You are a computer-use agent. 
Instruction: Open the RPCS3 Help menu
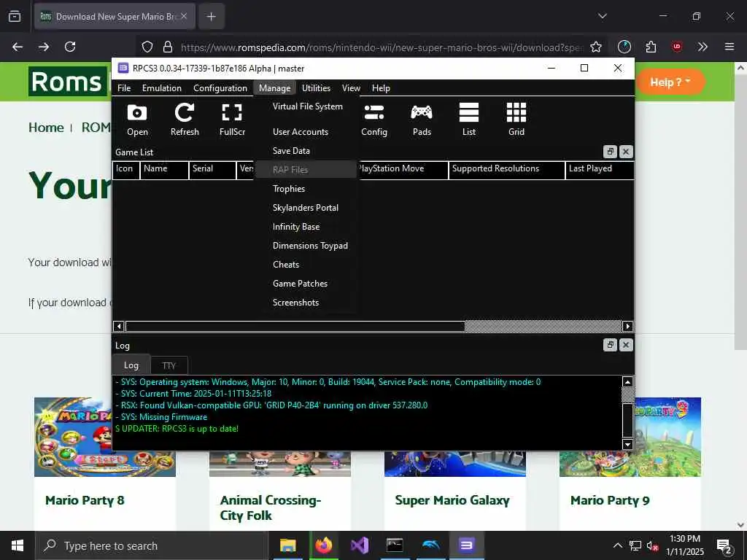[x=381, y=88]
